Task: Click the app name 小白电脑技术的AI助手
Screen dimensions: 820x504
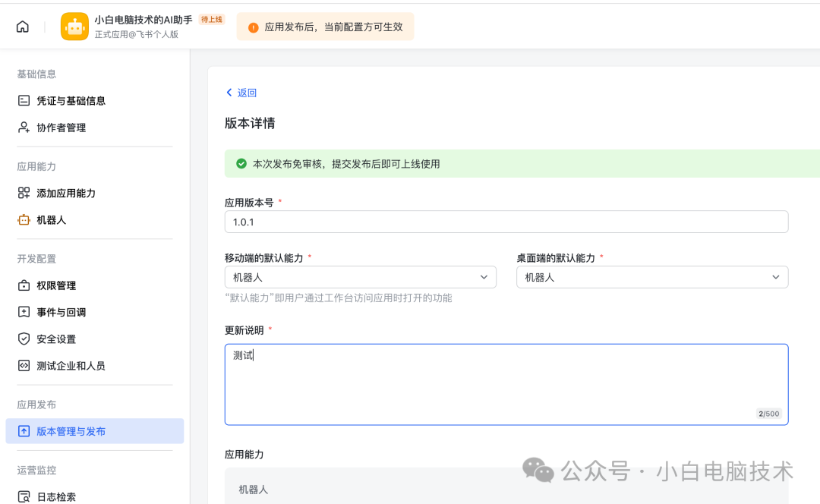Action: pos(143,20)
